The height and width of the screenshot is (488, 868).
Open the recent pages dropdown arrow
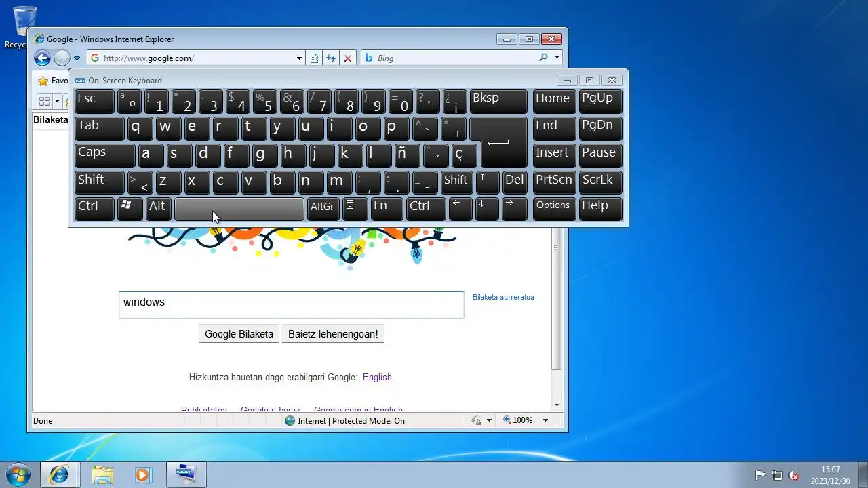[x=77, y=58]
